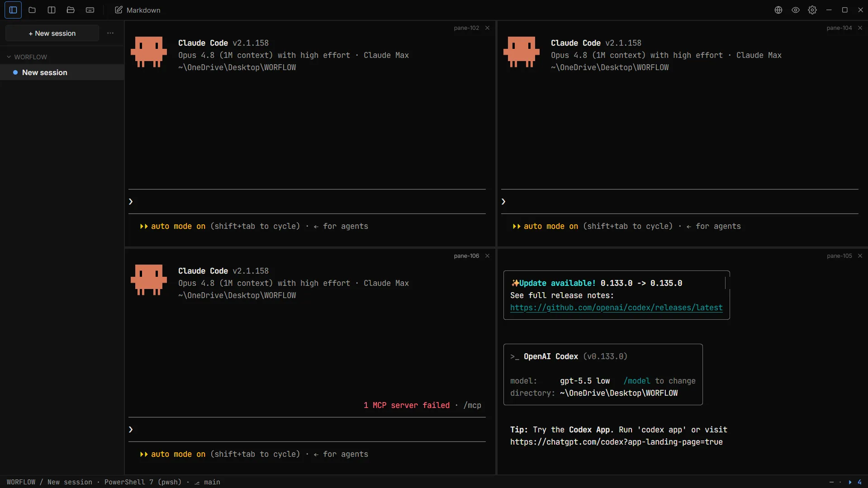
Task: Click the Claude mascot logo in pane-104
Action: pyautogui.click(x=522, y=52)
